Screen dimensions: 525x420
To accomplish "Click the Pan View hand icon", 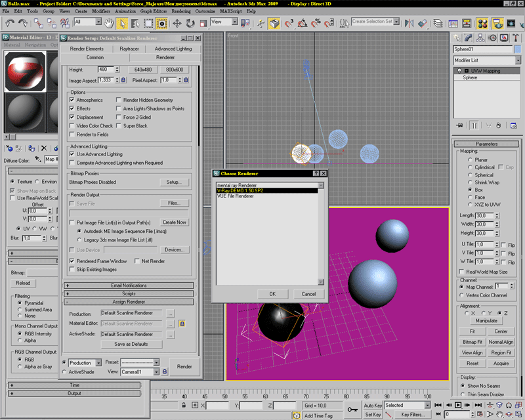I will (x=499, y=415).
